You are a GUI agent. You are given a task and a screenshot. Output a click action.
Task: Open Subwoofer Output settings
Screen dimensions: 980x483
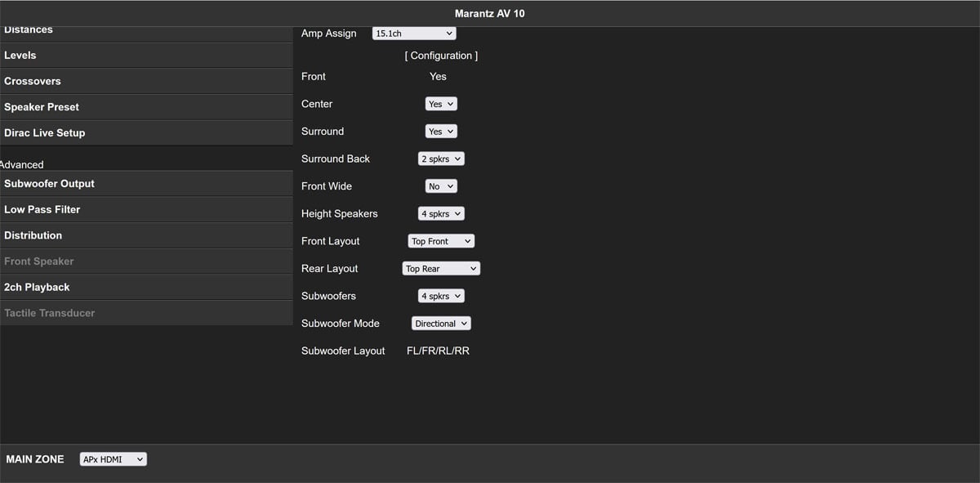pos(146,184)
